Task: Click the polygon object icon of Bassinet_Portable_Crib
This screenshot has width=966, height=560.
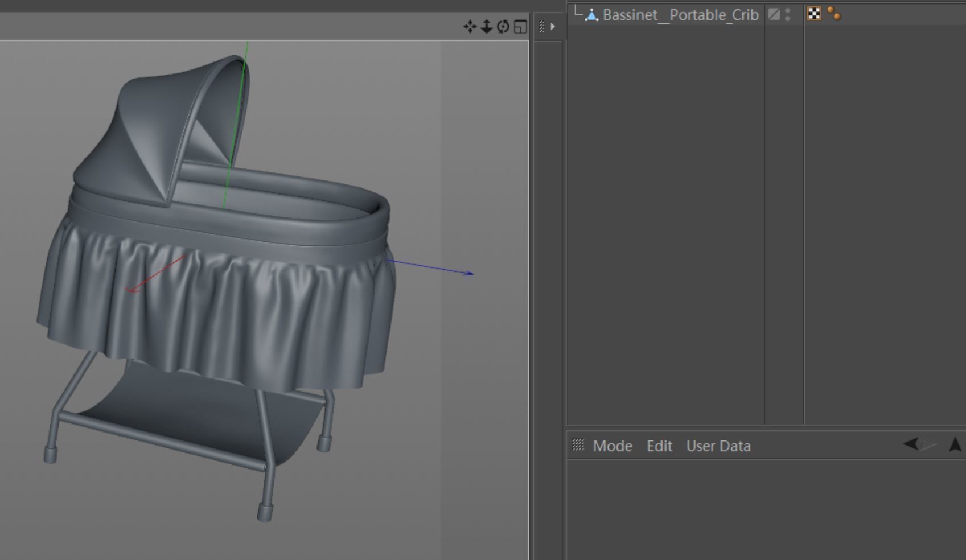Action: [x=591, y=15]
